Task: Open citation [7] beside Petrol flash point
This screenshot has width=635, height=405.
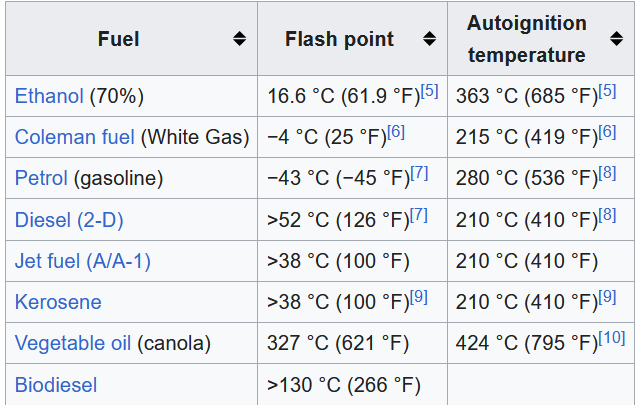Action: tap(419, 174)
